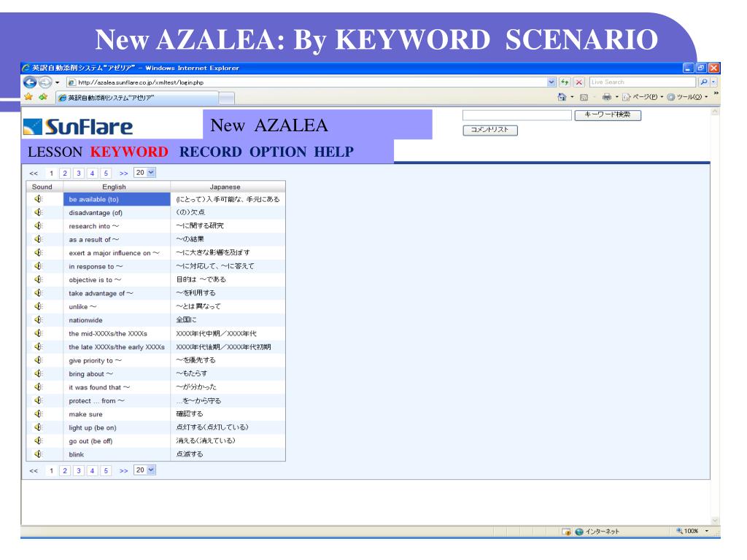Click the Live Search input box
The height and width of the screenshot is (560, 747).
643,82
